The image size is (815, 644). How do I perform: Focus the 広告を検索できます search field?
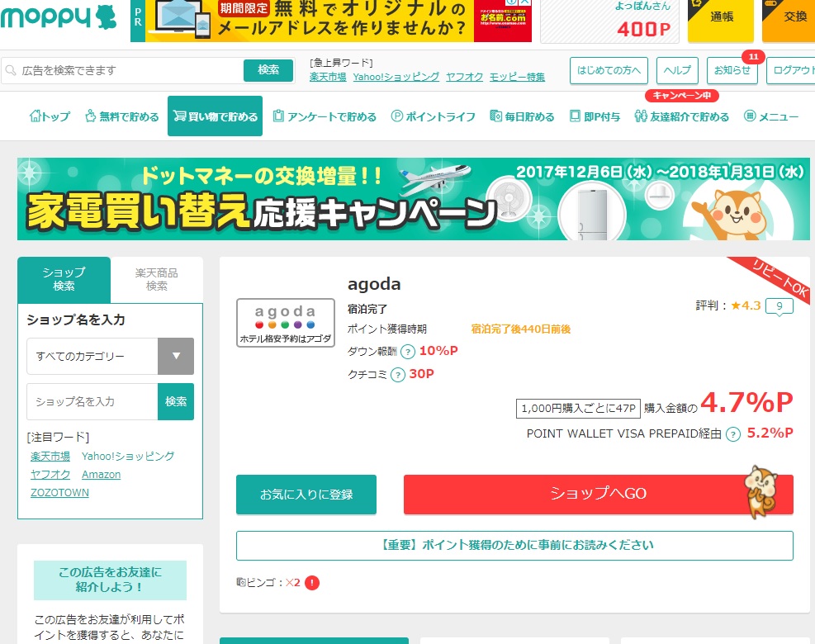(122, 70)
